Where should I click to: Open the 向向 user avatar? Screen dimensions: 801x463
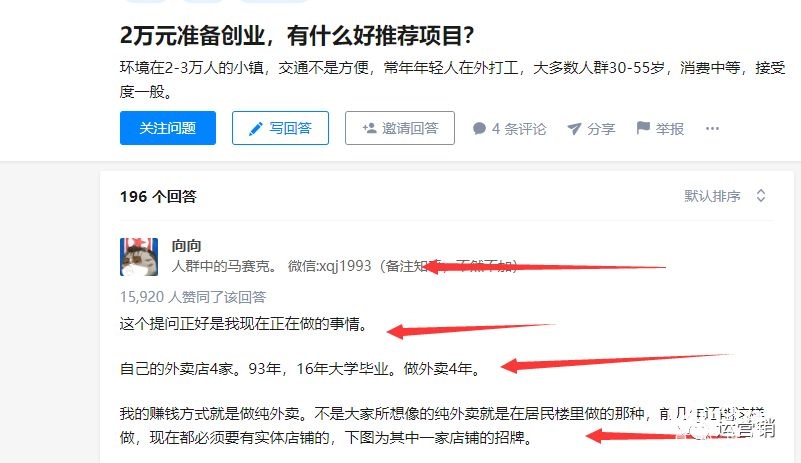[139, 257]
